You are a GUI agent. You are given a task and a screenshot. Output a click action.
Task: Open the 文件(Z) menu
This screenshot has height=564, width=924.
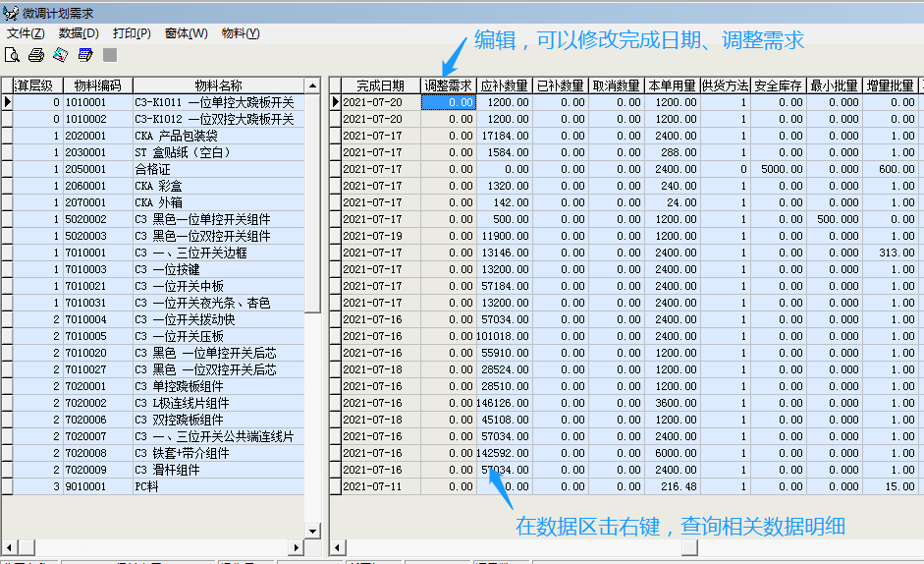(26, 33)
